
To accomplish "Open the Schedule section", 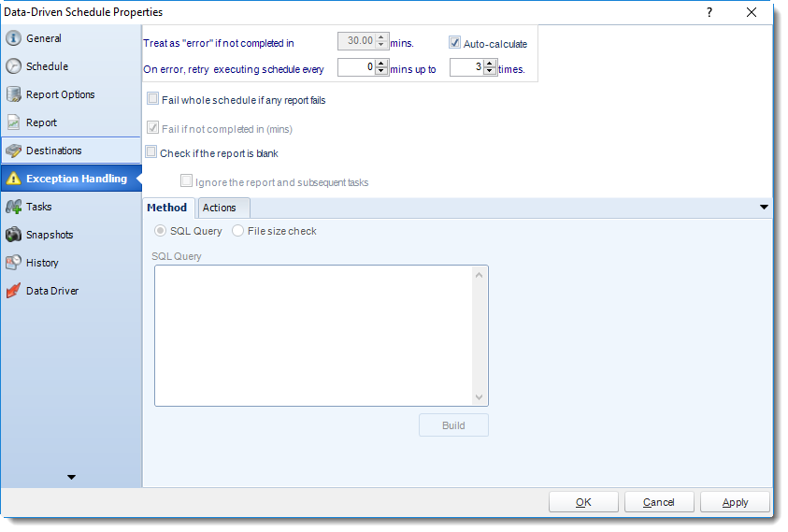I will (70, 66).
